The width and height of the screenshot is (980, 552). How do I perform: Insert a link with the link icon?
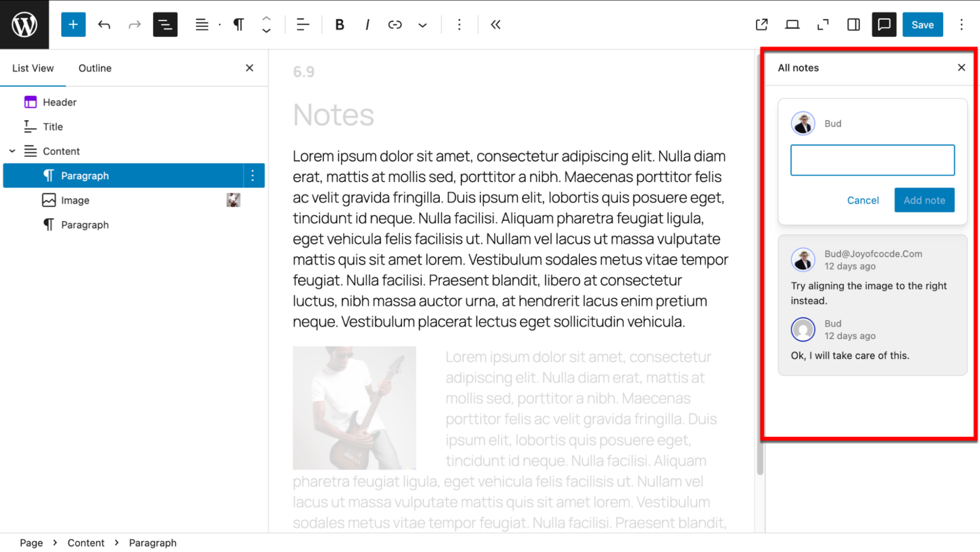pyautogui.click(x=395, y=24)
